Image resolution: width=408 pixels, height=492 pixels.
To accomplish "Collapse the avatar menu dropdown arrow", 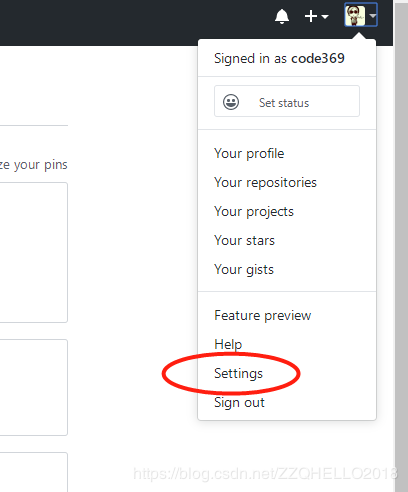I will [373, 16].
